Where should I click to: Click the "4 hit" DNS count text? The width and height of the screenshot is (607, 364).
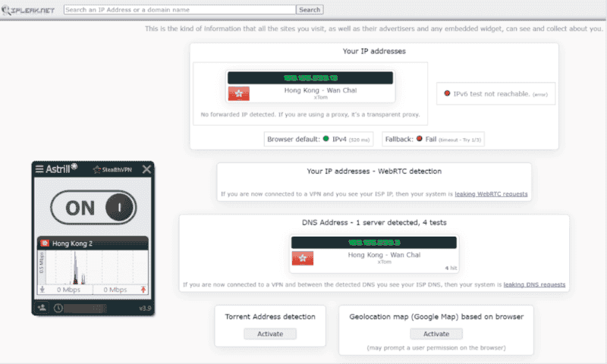coord(451,268)
